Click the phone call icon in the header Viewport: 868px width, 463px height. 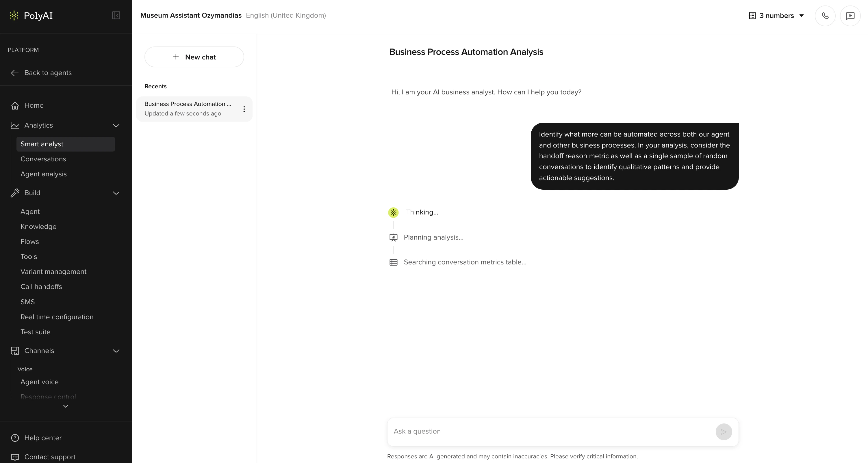(825, 16)
